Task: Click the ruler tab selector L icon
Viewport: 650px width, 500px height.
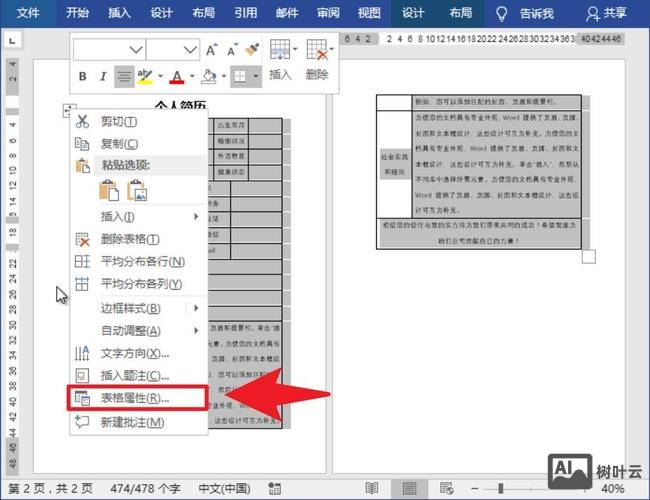Action: [x=12, y=41]
